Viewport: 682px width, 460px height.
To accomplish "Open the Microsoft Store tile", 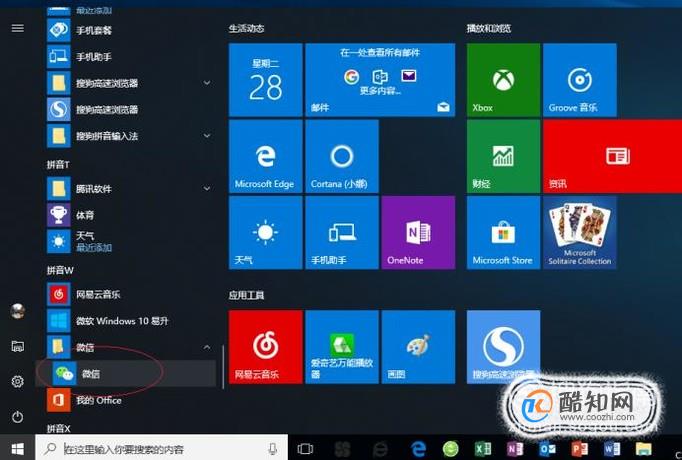I will tap(503, 233).
